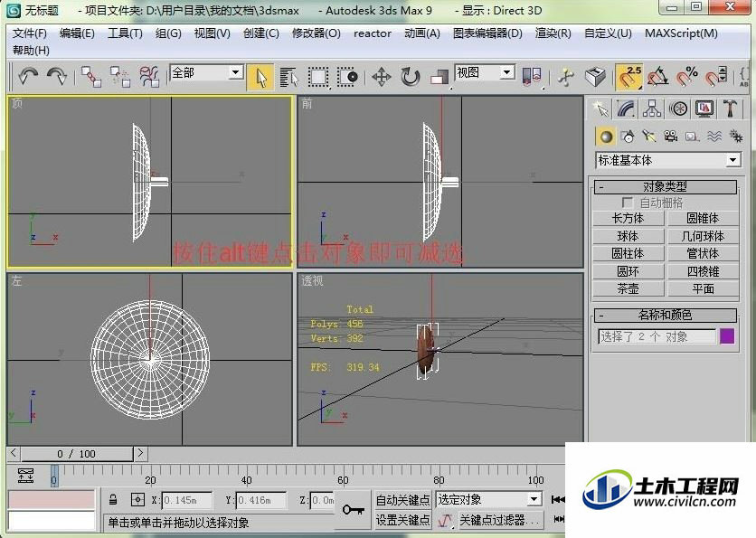The image size is (756, 538).
Task: Select the Geometry sphere category icon
Action: [x=606, y=137]
